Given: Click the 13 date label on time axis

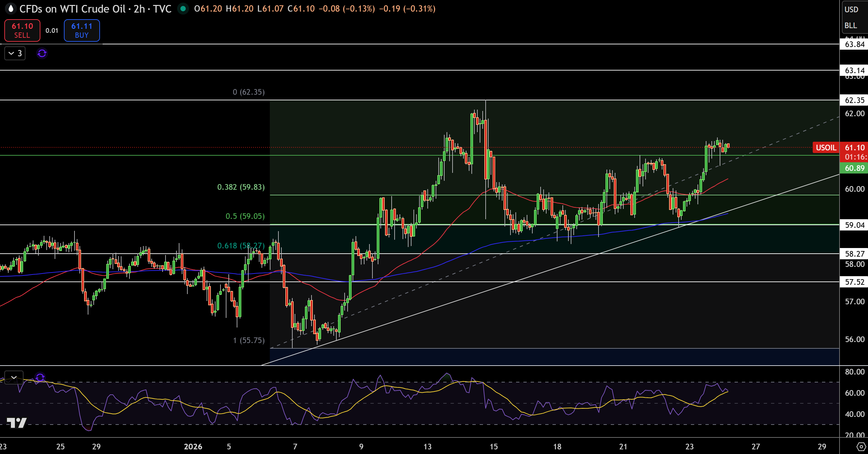Looking at the screenshot, I should (x=427, y=447).
